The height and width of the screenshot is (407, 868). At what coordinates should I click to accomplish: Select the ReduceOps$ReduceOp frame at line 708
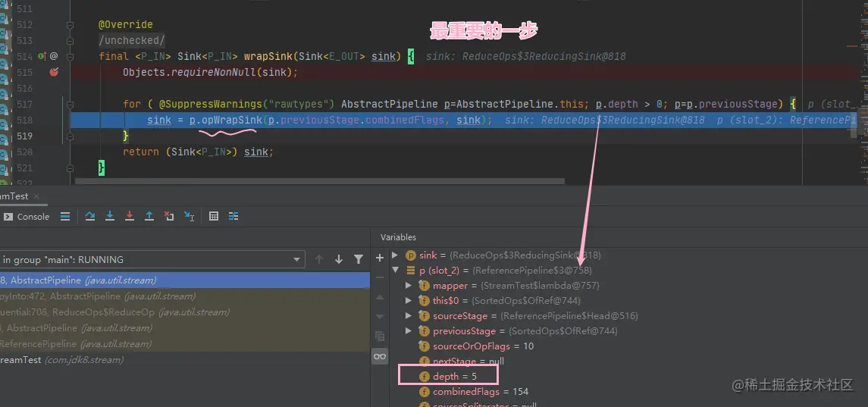[x=185, y=312]
